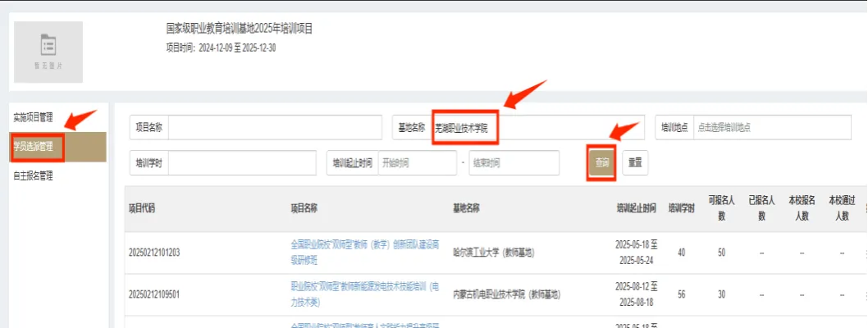Screen dimensions: 868x328
Task: Click project code 20250212101203 cell
Action: (154, 252)
